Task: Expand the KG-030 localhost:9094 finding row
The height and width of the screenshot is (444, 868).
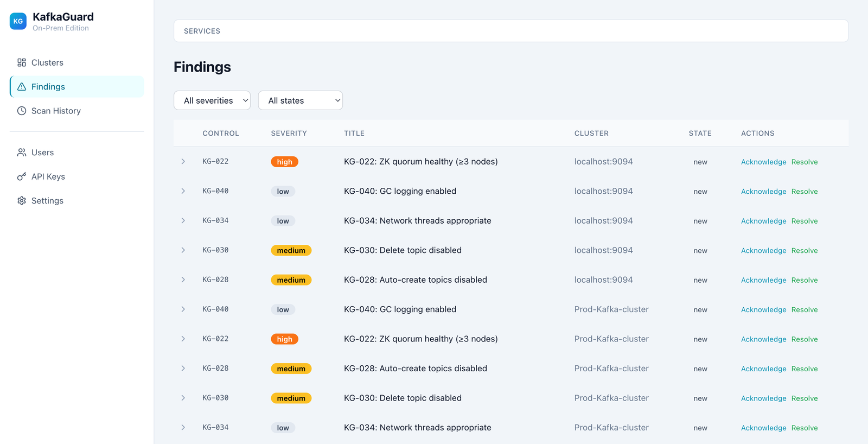Action: [183, 250]
